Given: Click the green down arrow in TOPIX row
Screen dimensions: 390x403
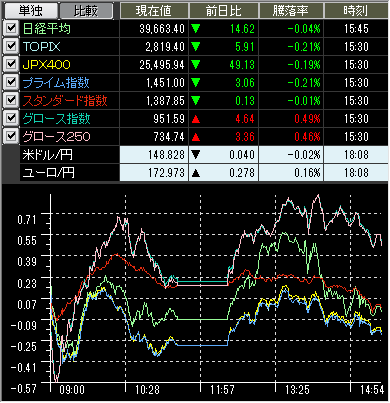Looking at the screenshot, I should click(x=196, y=47).
